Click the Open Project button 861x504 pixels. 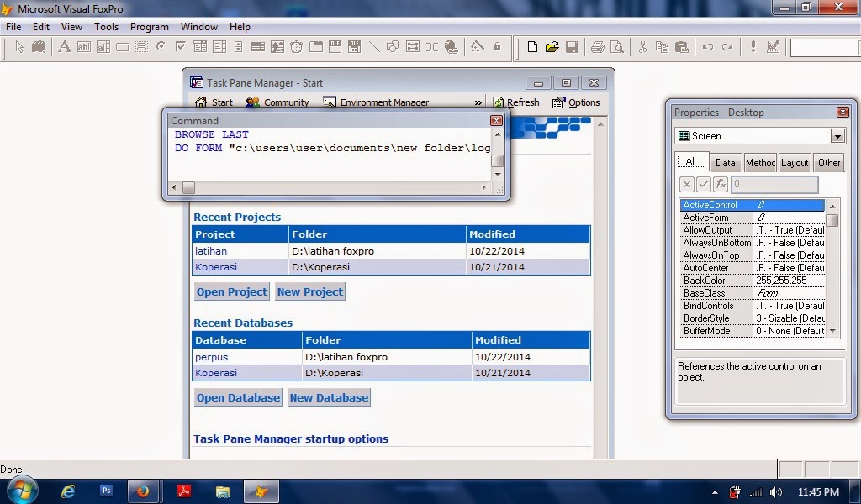point(232,291)
